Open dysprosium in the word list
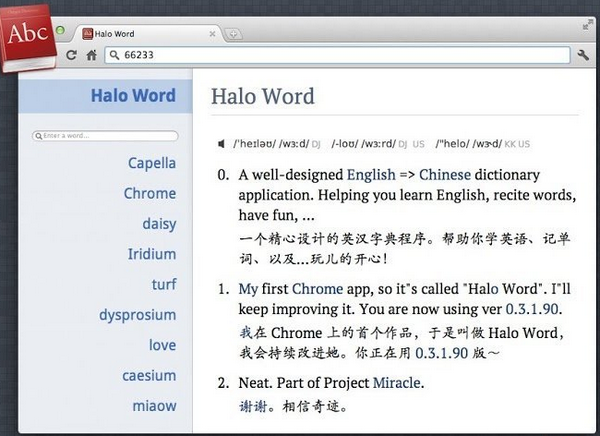 tap(138, 315)
